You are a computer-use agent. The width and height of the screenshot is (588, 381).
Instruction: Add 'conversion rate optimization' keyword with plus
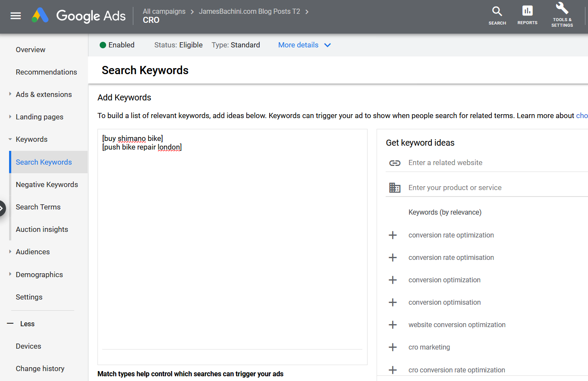pyautogui.click(x=393, y=235)
